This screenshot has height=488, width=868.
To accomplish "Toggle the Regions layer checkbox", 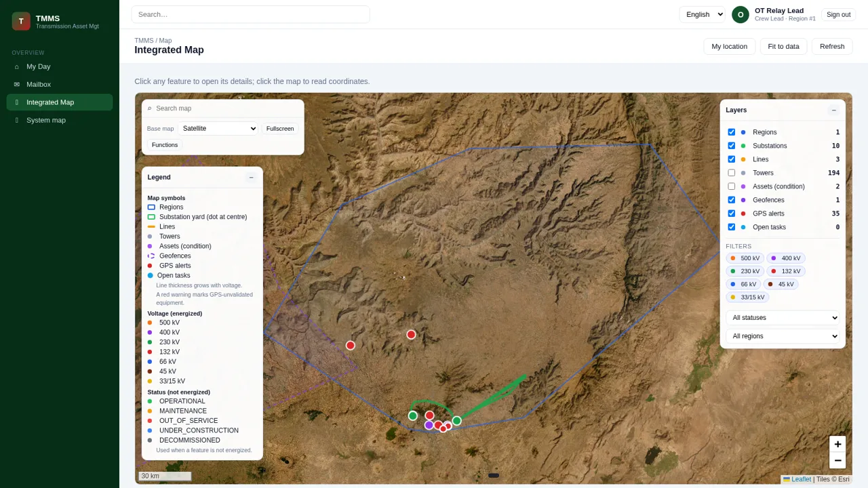I will coord(731,132).
